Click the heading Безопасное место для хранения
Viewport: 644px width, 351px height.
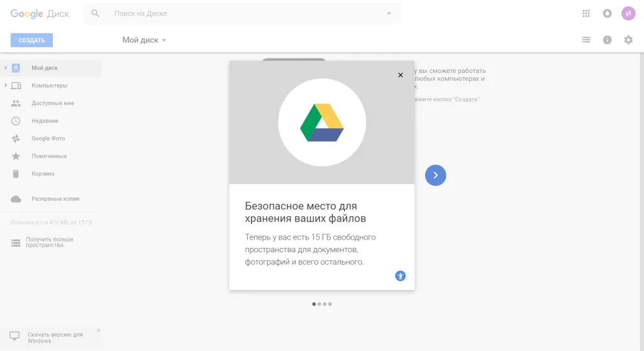point(305,212)
